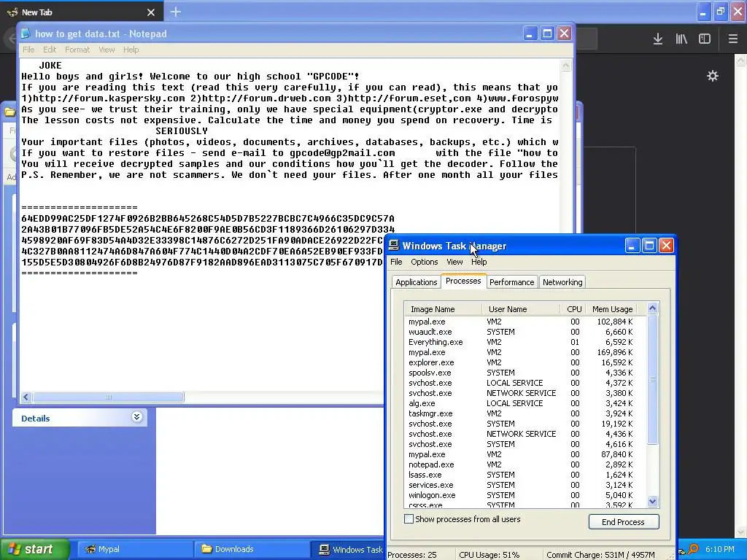Sort by CPU column header
This screenshot has height=560, width=747.
click(573, 309)
